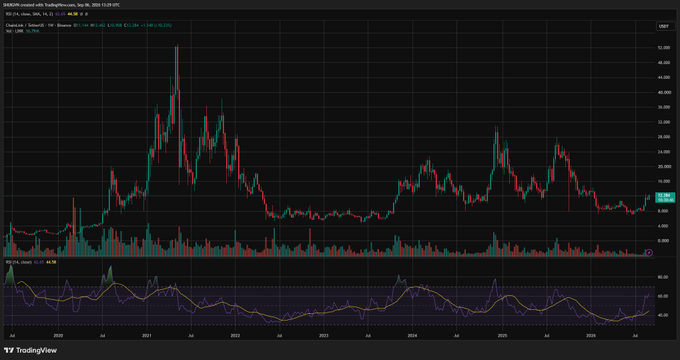This screenshot has height=360, width=680.
Task: Click the 2025 label on the time axis
Action: coord(502,336)
